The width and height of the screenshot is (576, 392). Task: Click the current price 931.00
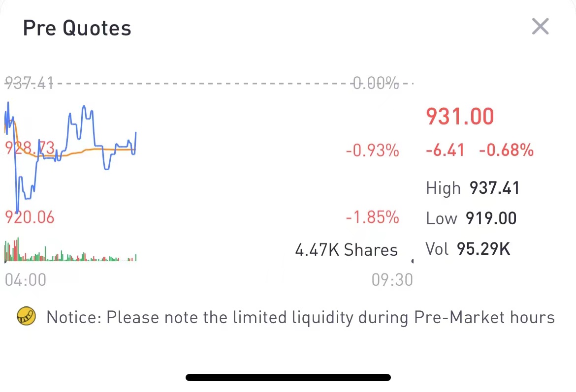tap(459, 117)
